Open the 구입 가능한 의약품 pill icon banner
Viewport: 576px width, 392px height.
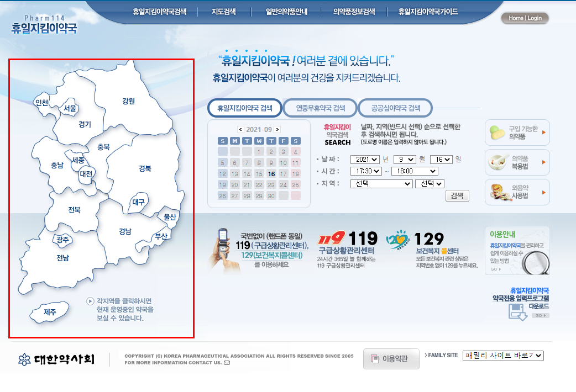tap(517, 133)
